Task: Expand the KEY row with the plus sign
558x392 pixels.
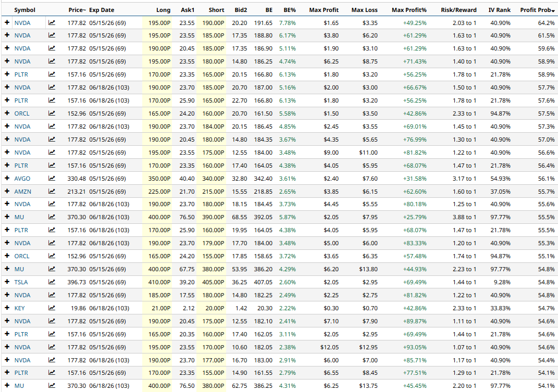Action: pos(7,308)
